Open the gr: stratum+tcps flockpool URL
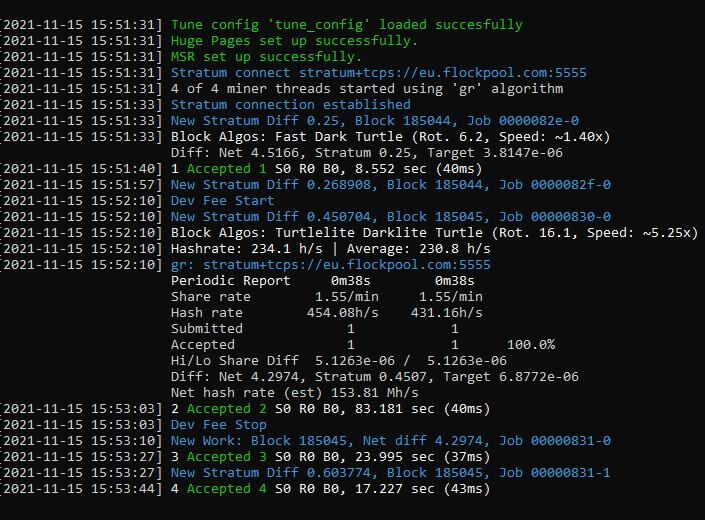The width and height of the screenshot is (705, 520). (330, 264)
